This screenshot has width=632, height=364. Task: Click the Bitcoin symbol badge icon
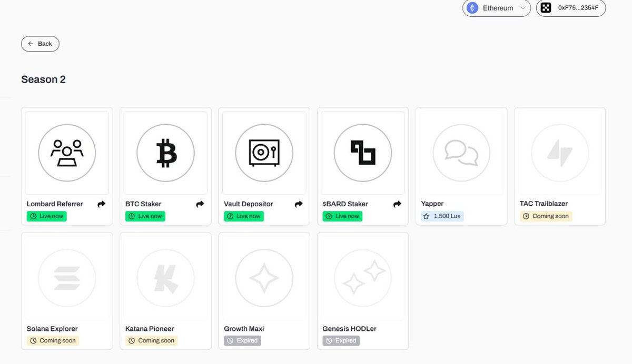coord(165,153)
